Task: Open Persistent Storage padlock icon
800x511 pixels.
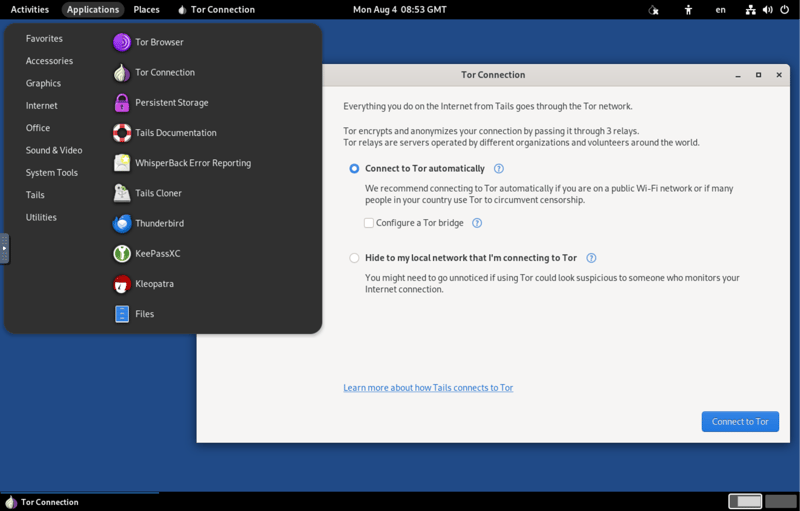Action: tap(122, 103)
